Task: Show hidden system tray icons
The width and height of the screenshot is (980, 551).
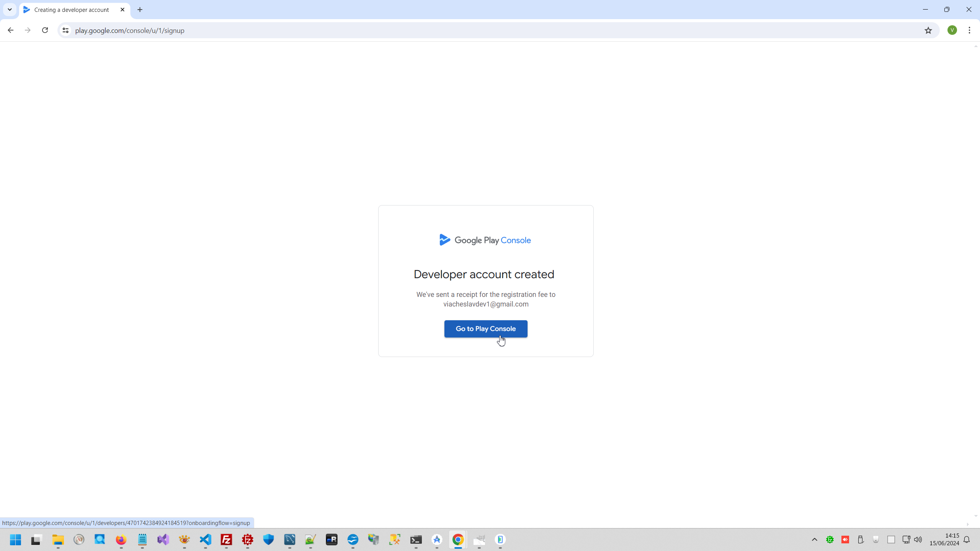Action: pos(815,540)
